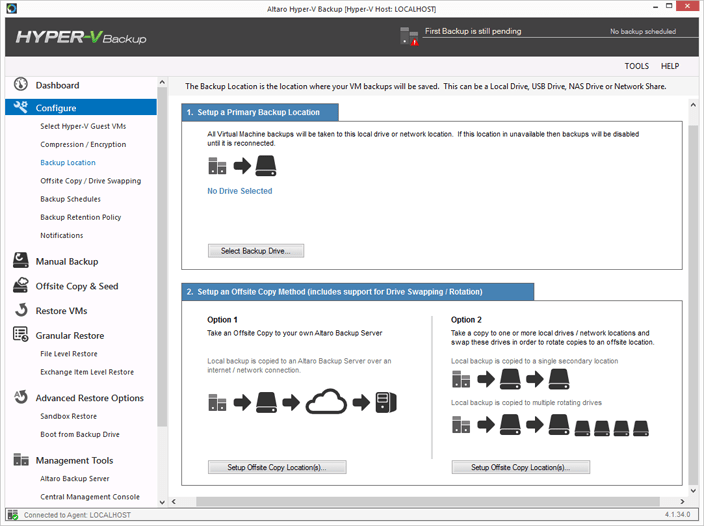The width and height of the screenshot is (704, 526).
Task: Click the Restore VMs arrow icon
Action: pyautogui.click(x=20, y=311)
